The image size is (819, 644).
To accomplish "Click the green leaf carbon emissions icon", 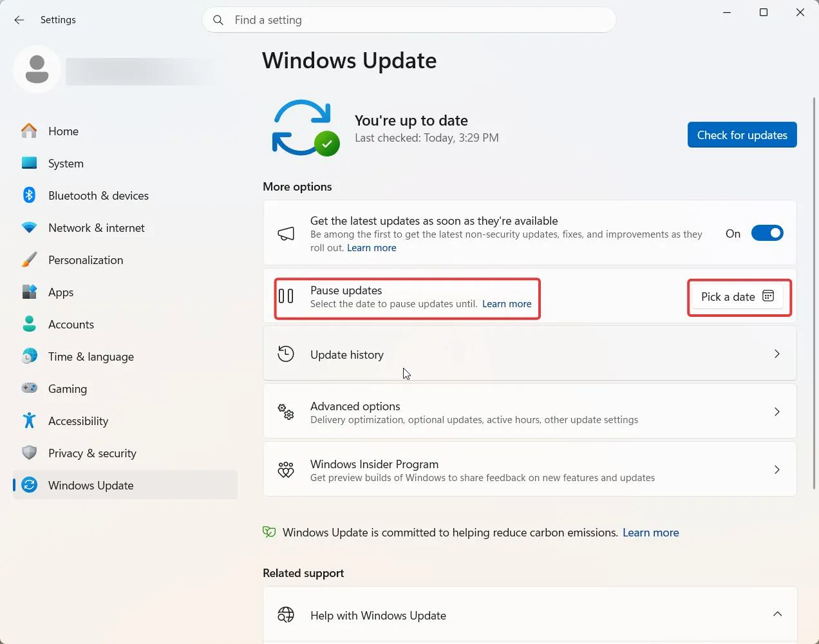I will (269, 532).
